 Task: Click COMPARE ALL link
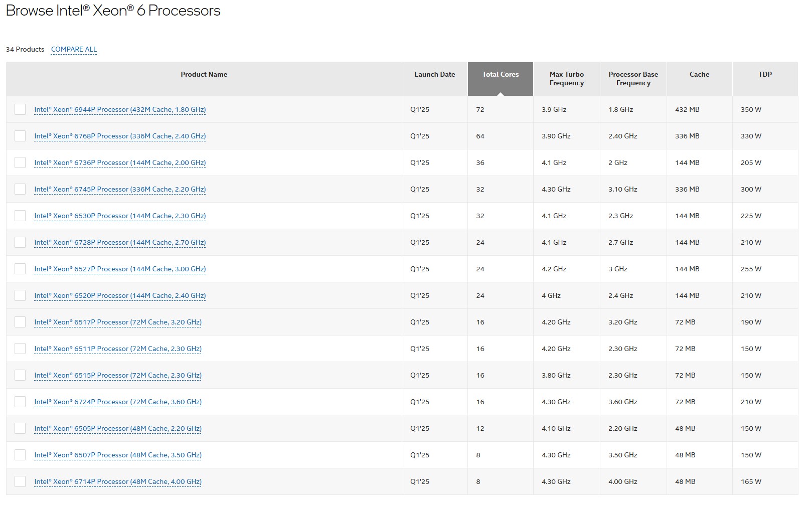[x=74, y=49]
